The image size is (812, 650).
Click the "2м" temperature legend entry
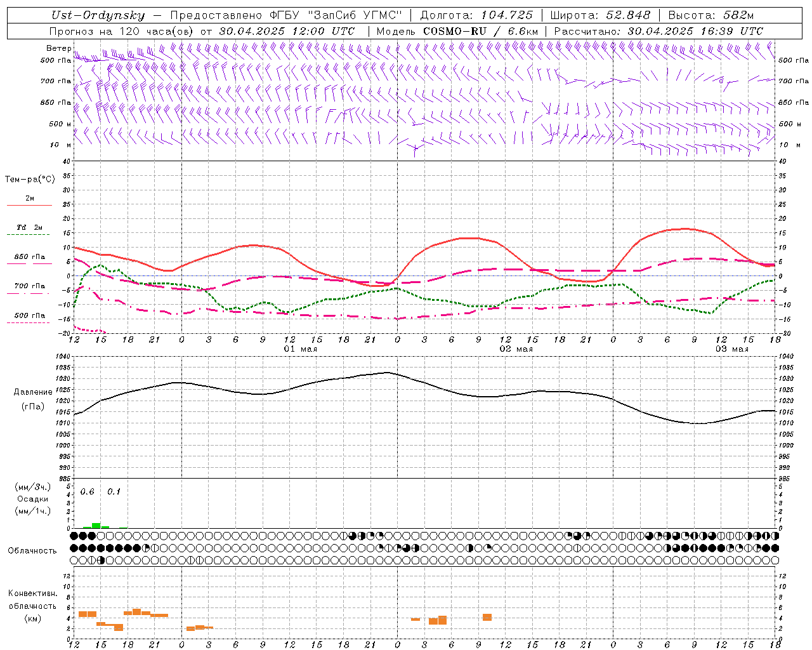coord(30,199)
